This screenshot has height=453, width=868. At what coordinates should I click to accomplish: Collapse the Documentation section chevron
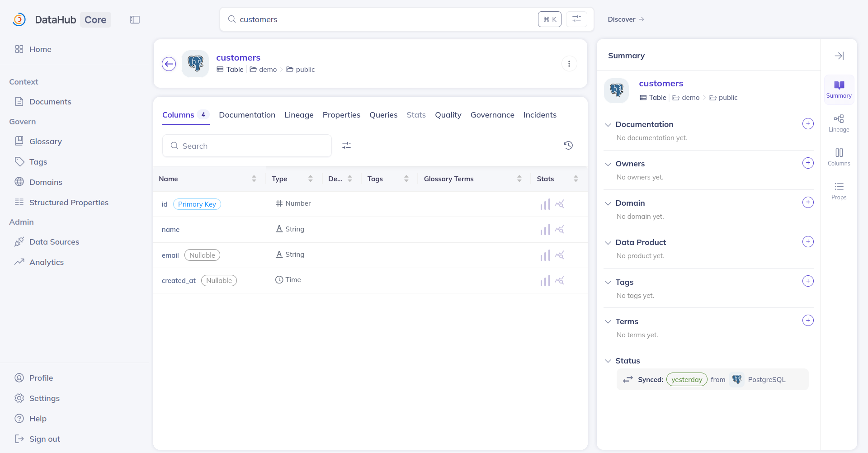[x=608, y=125]
